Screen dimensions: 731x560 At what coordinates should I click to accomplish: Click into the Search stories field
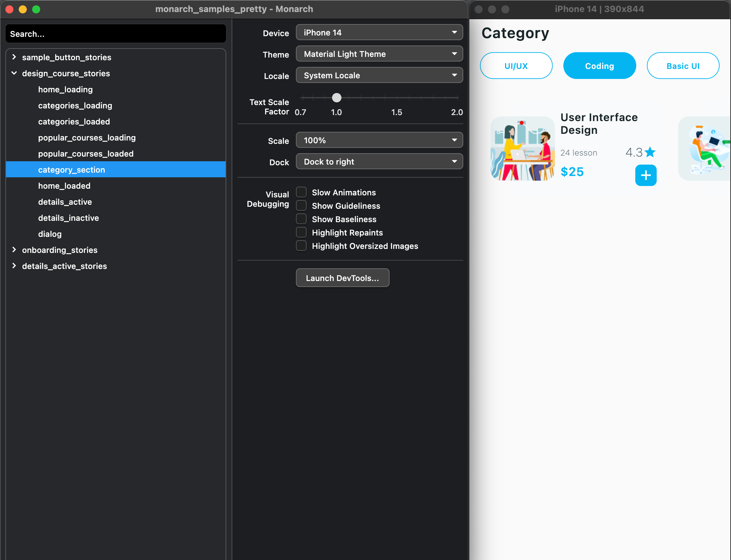tap(115, 34)
